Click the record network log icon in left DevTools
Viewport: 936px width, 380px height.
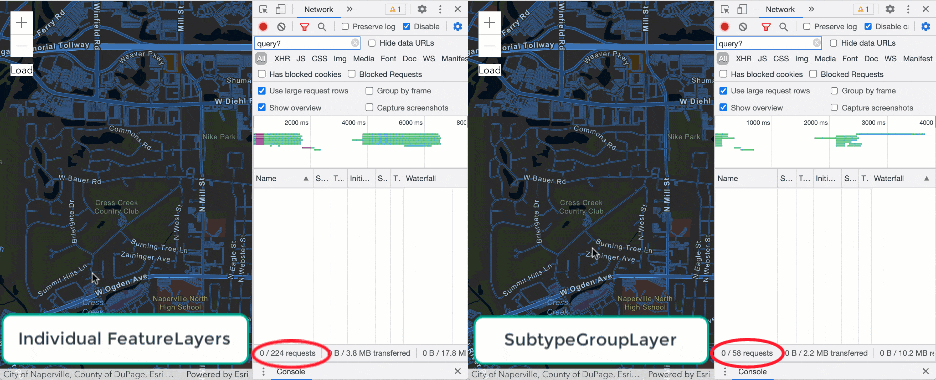(x=263, y=27)
